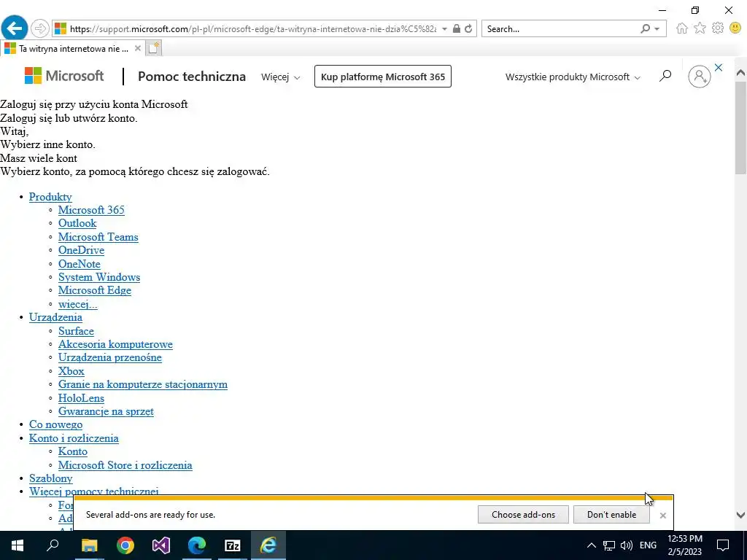Image resolution: width=747 pixels, height=560 pixels.
Task: Open the Tools gear icon
Action: coord(718,28)
